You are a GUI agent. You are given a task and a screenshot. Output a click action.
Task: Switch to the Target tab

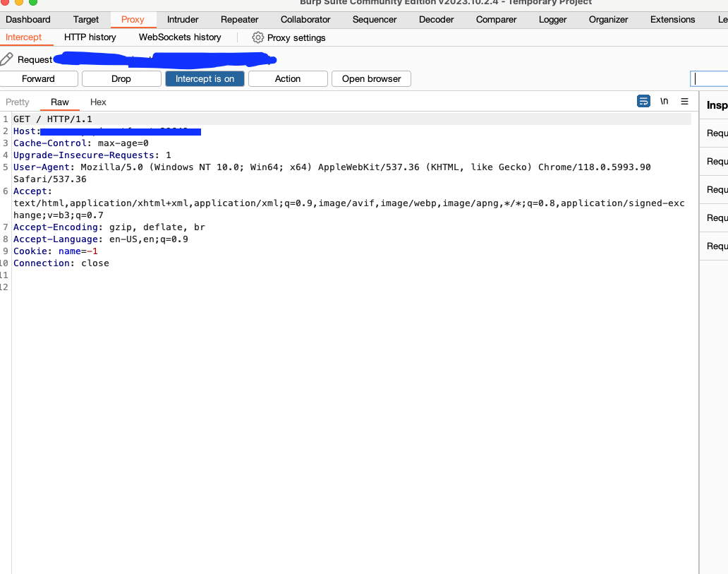pyautogui.click(x=86, y=20)
